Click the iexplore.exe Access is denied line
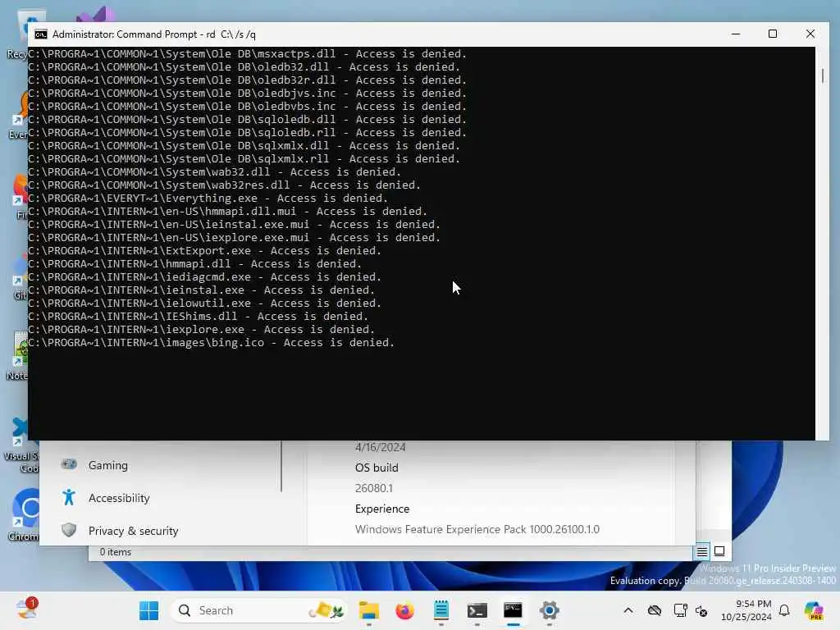The width and height of the screenshot is (840, 630). pyautogui.click(x=202, y=330)
